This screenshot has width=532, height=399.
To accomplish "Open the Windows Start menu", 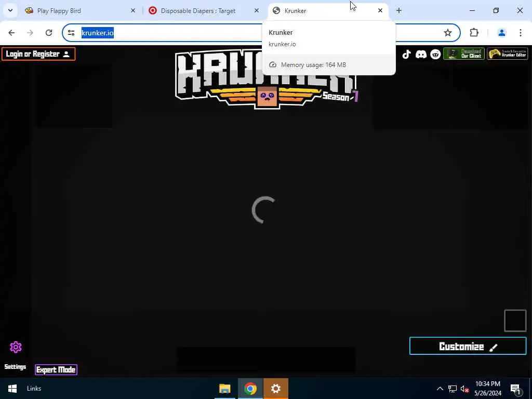I will (x=12, y=389).
